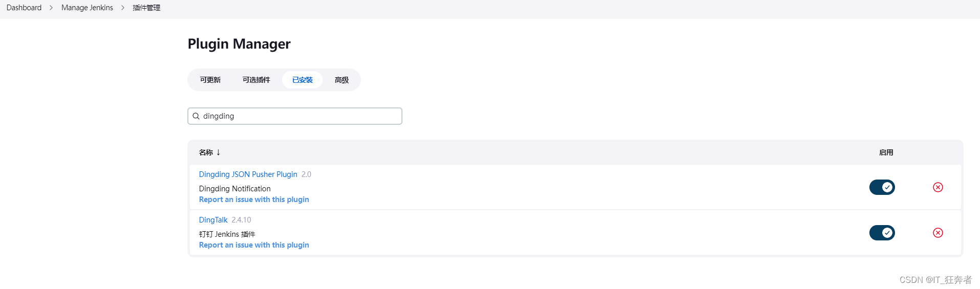Focus the plugin search field containing dingding

[x=295, y=116]
